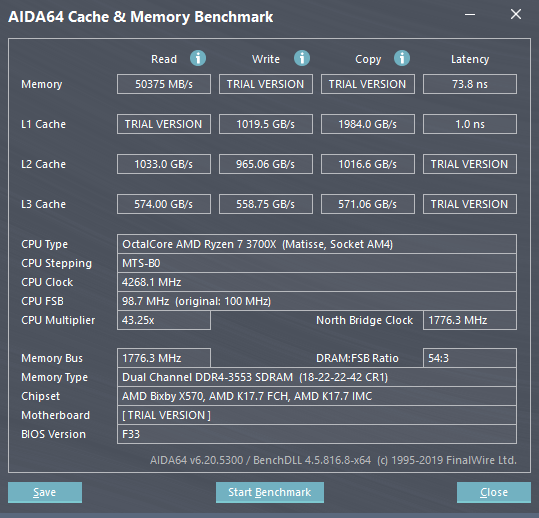Viewport: 539px width, 518px height.
Task: Click the DRAM:FSB Ratio 54:3 field
Action: [x=470, y=358]
